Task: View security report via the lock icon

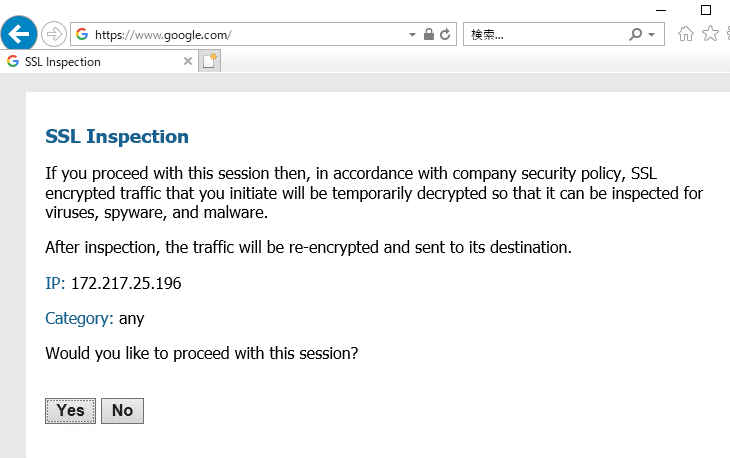Action: pyautogui.click(x=429, y=34)
